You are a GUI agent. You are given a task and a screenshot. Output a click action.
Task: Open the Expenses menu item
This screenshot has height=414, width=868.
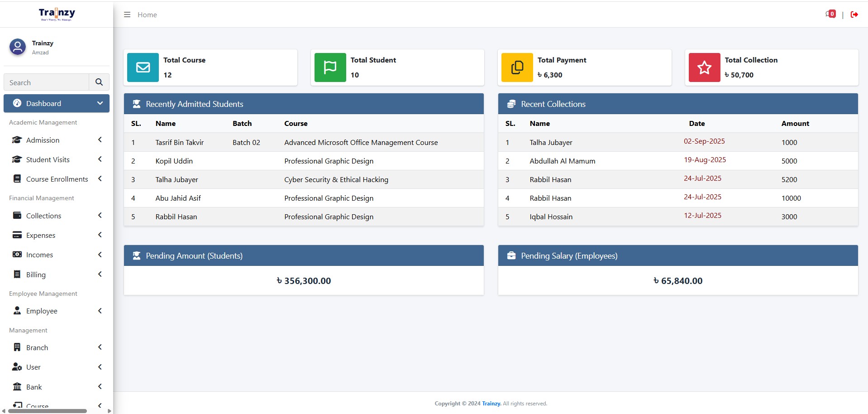[41, 235]
